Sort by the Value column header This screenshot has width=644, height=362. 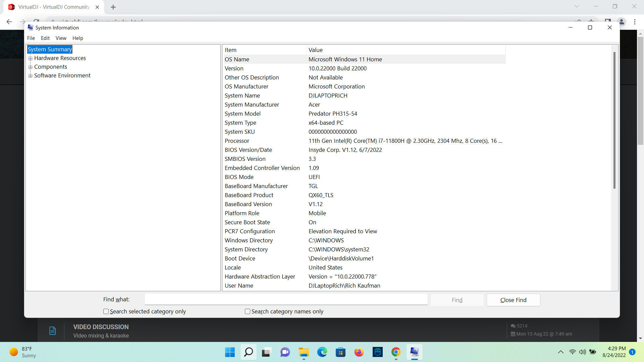[x=406, y=50]
